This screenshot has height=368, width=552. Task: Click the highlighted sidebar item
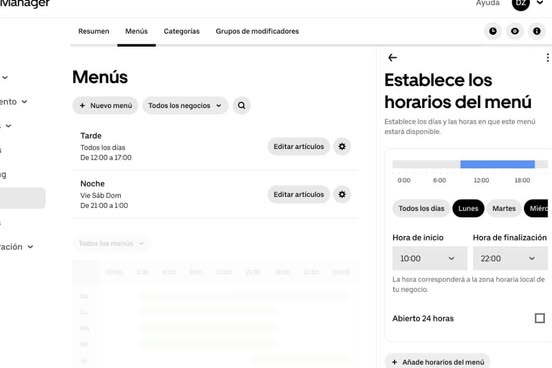coord(23,198)
